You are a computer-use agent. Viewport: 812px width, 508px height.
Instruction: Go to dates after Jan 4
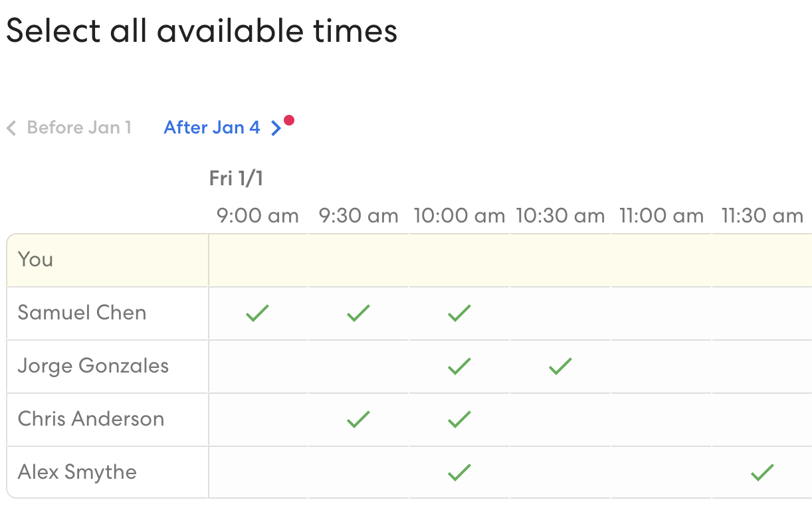[213, 127]
